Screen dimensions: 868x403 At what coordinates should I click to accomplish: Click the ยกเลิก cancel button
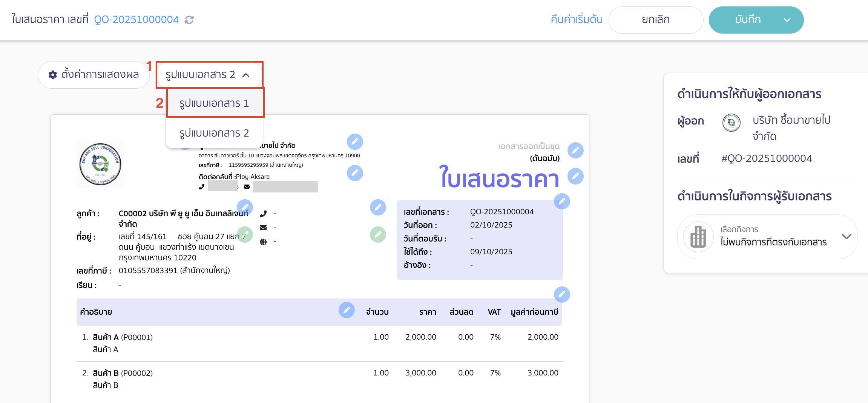tap(656, 19)
